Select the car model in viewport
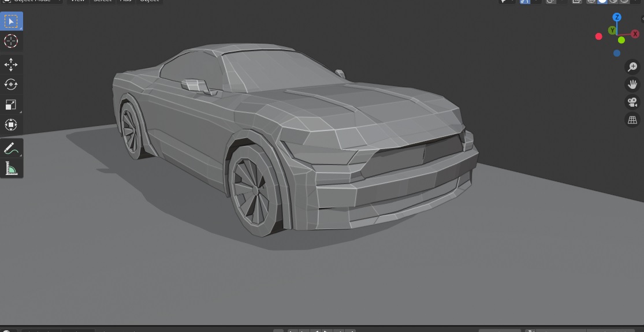This screenshot has width=644, height=332. tap(296, 140)
